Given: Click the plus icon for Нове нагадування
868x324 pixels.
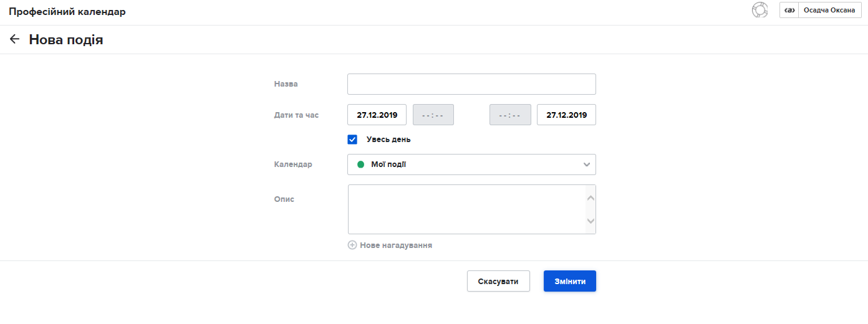Looking at the screenshot, I should 352,245.
